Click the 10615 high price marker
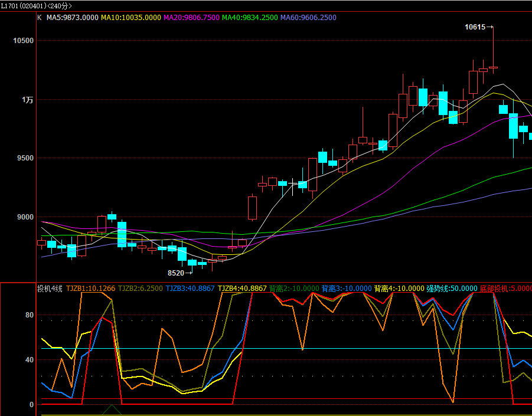The width and height of the screenshot is (532, 416). [x=478, y=27]
